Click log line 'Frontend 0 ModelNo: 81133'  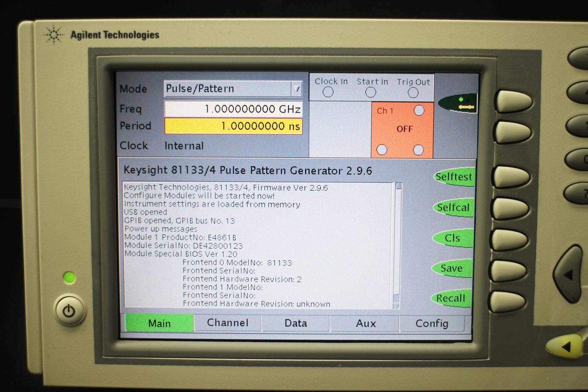pyautogui.click(x=237, y=262)
